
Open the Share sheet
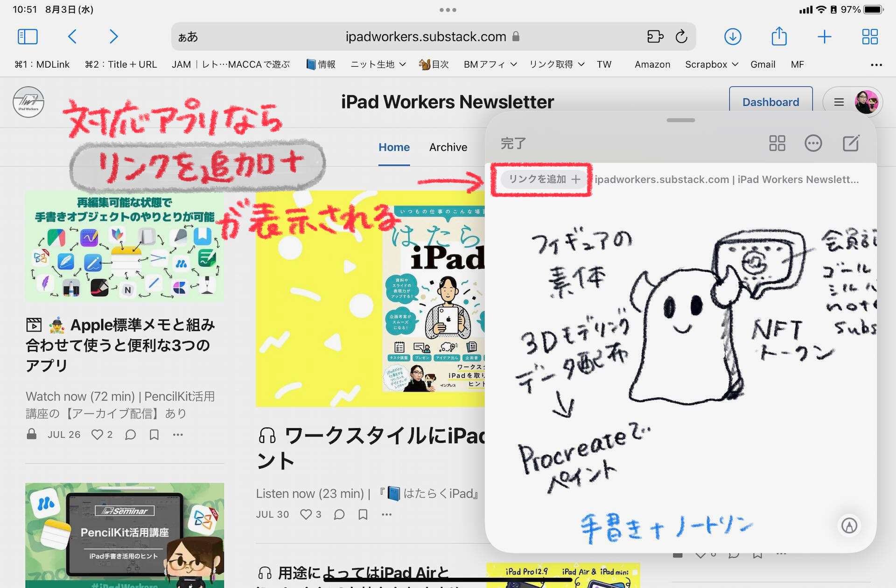click(779, 36)
